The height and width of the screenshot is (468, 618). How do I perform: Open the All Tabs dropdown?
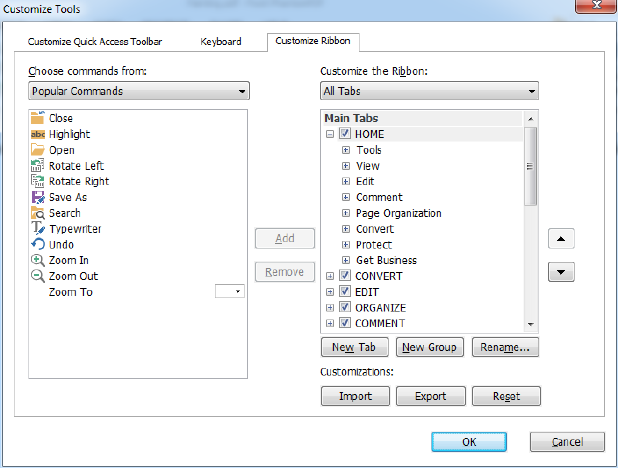[429, 91]
